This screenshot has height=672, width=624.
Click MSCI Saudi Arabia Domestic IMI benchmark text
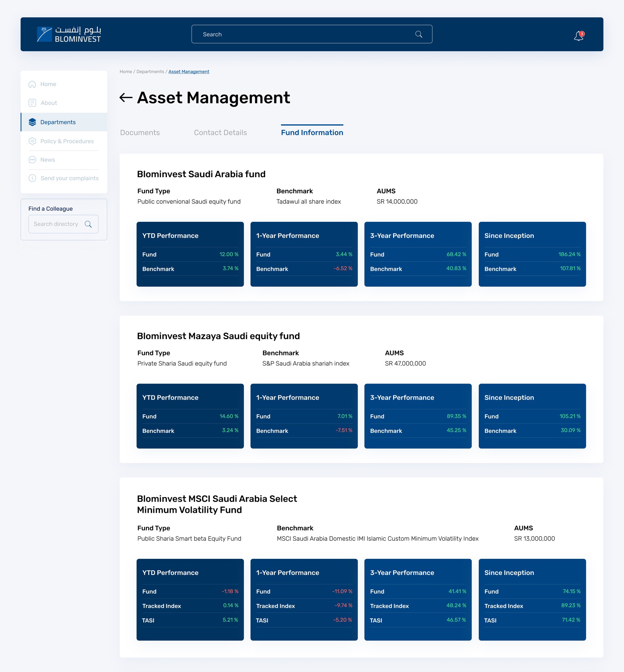coord(377,538)
